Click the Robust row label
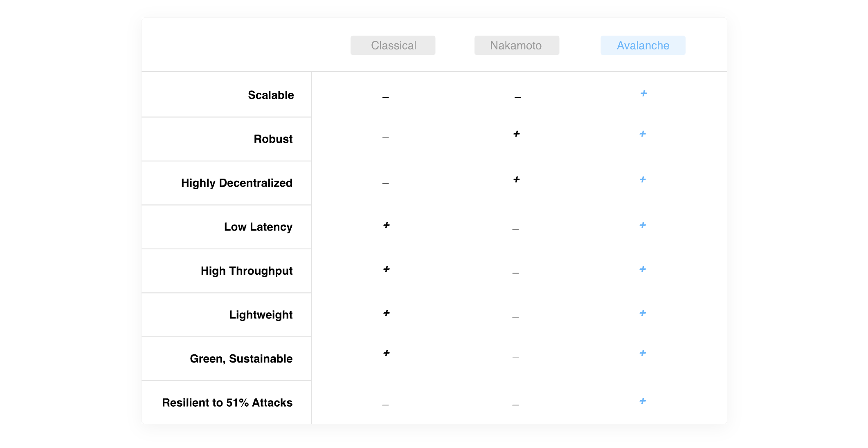This screenshot has height=448, width=868. point(273,139)
